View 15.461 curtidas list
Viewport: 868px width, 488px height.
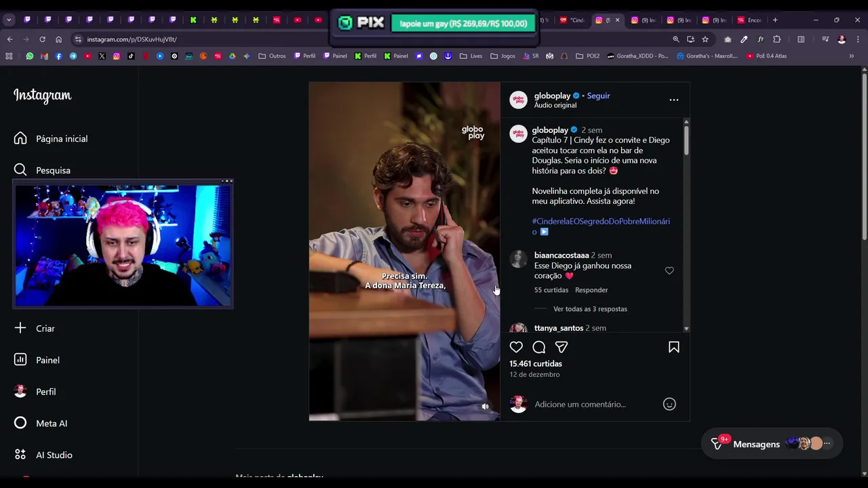[536, 364]
